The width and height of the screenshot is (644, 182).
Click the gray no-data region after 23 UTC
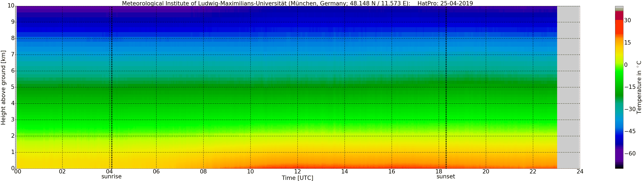click(568, 88)
